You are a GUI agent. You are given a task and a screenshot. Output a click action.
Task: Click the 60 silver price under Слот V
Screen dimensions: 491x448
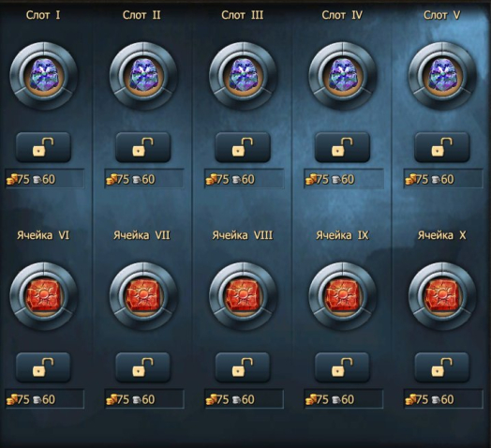[443, 180]
